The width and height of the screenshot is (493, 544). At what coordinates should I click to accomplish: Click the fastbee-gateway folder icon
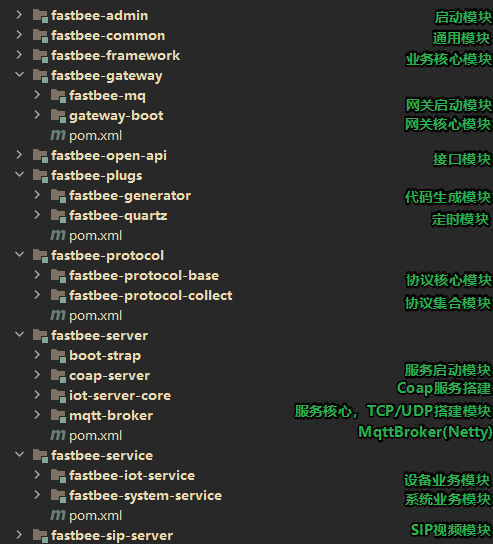(x=40, y=76)
